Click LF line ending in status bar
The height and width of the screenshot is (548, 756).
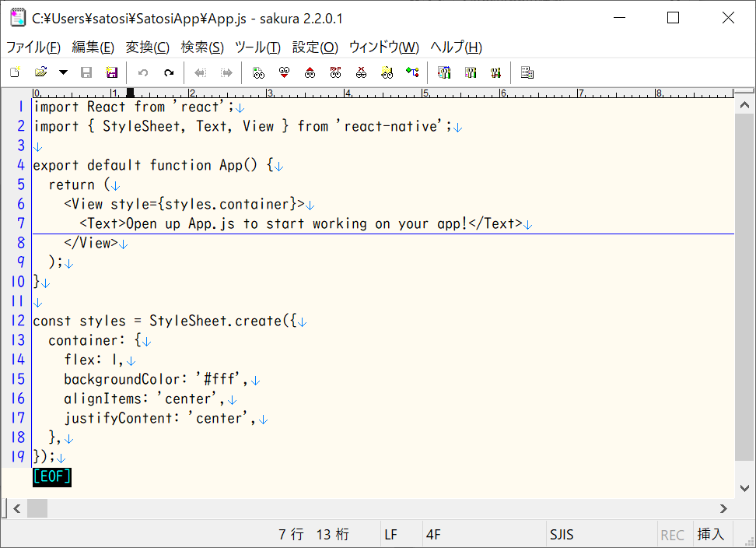(x=391, y=535)
